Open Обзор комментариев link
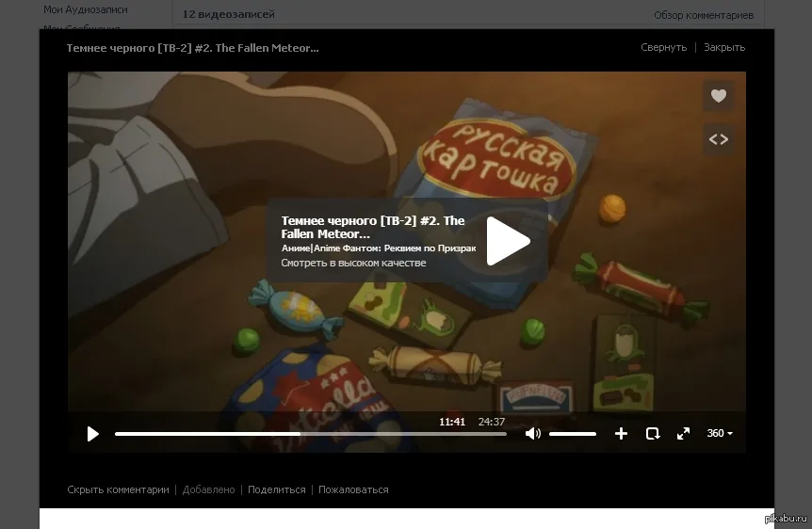This screenshot has width=812, height=529. tap(704, 15)
